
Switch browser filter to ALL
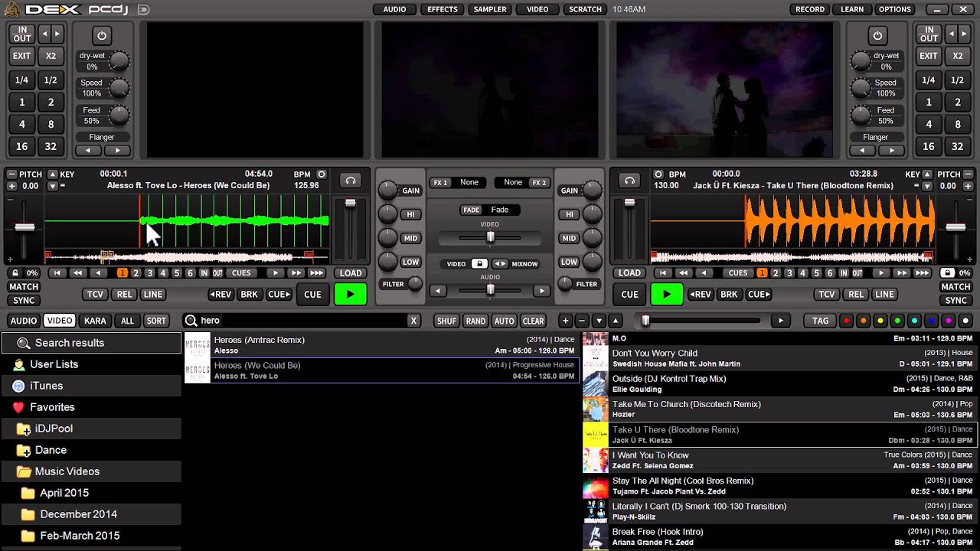(127, 321)
